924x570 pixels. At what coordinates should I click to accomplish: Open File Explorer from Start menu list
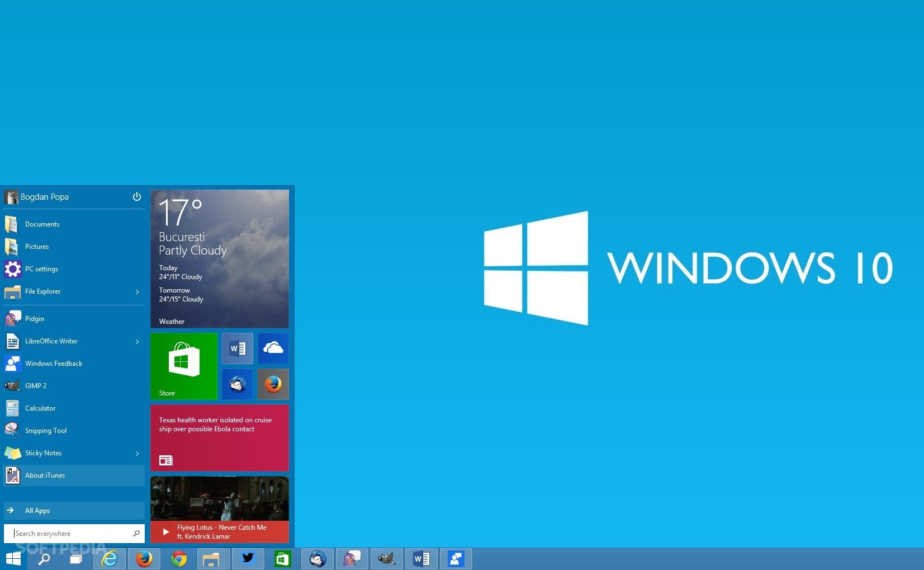point(74,291)
